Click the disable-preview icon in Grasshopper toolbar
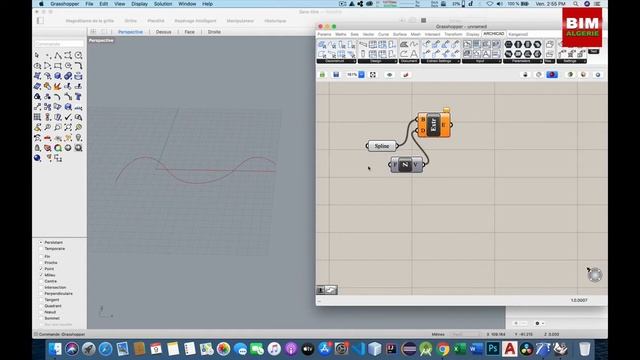Image resolution: width=640 pixels, height=360 pixels. click(x=525, y=75)
